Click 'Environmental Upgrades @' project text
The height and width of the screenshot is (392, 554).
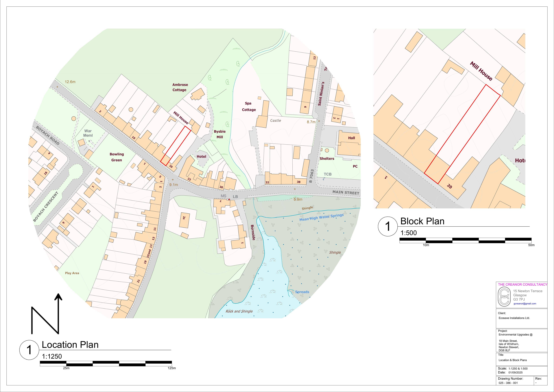pyautogui.click(x=515, y=334)
